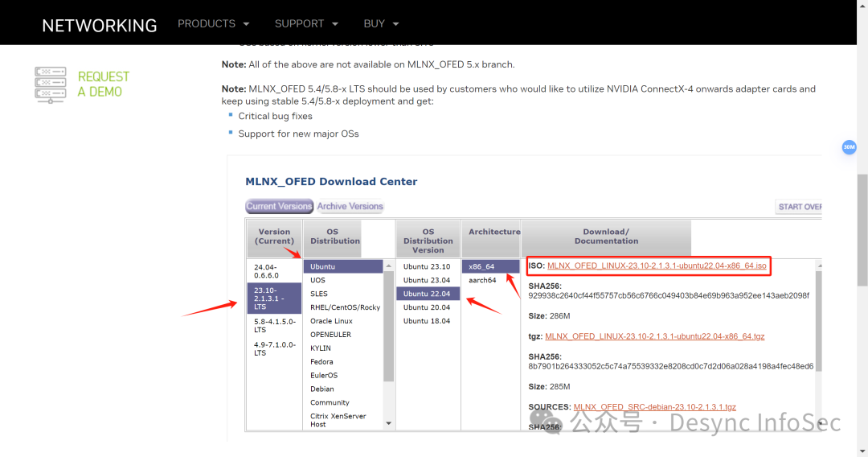Pick Ubuntu 20.04 distribution version
The width and height of the screenshot is (868, 457).
426,307
